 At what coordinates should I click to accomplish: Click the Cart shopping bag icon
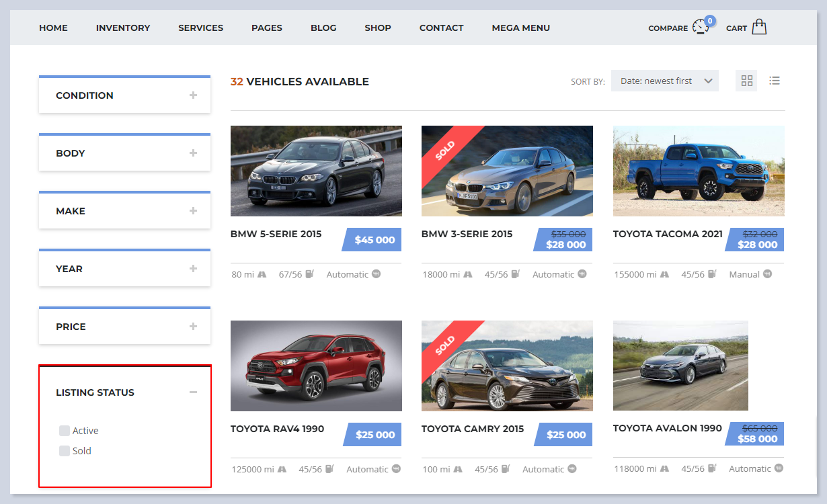pos(759,27)
